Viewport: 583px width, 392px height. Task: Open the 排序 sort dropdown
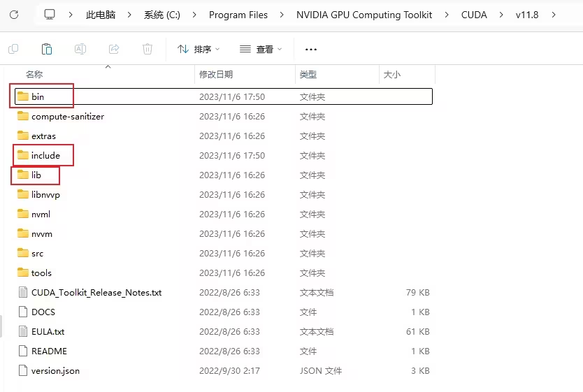point(199,49)
